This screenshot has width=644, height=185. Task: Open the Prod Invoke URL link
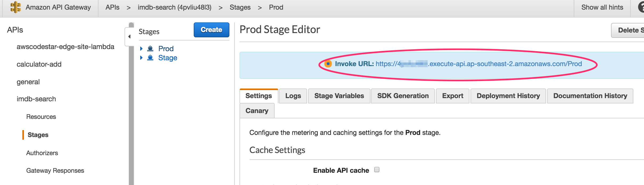coord(478,64)
